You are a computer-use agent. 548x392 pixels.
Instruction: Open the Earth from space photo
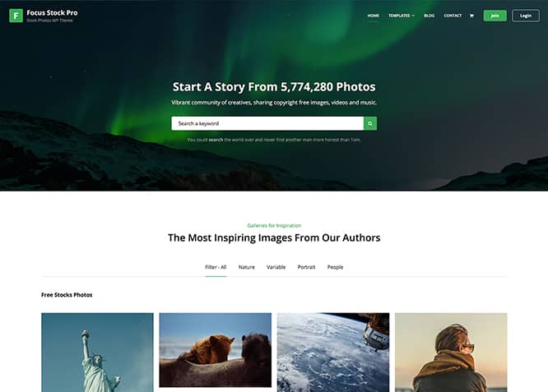coord(333,353)
